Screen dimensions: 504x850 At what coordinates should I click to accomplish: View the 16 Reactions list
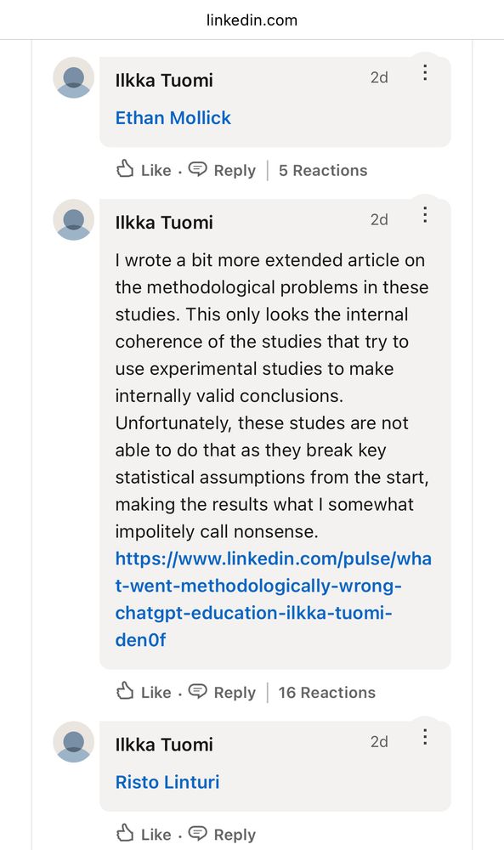[x=326, y=692]
